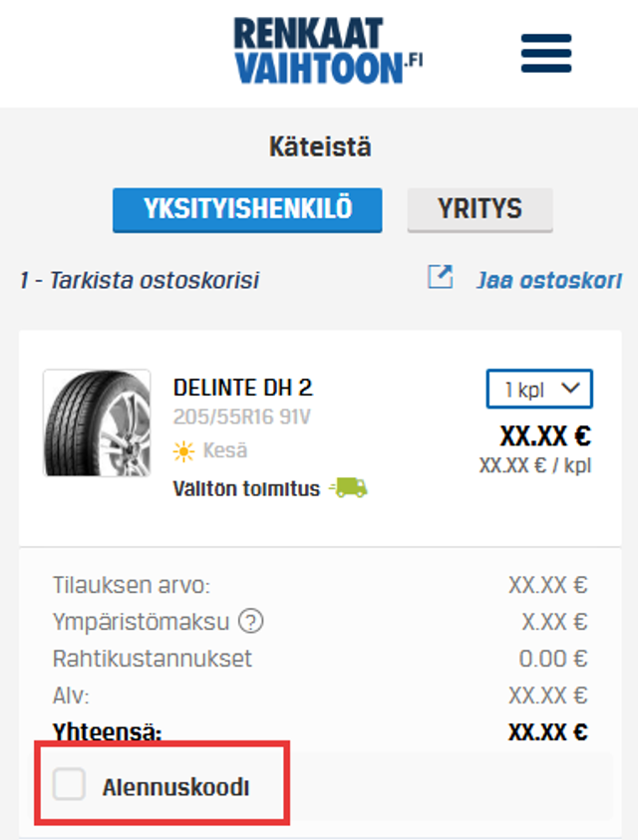Click the Delinte tire thumbnail image

click(x=97, y=423)
